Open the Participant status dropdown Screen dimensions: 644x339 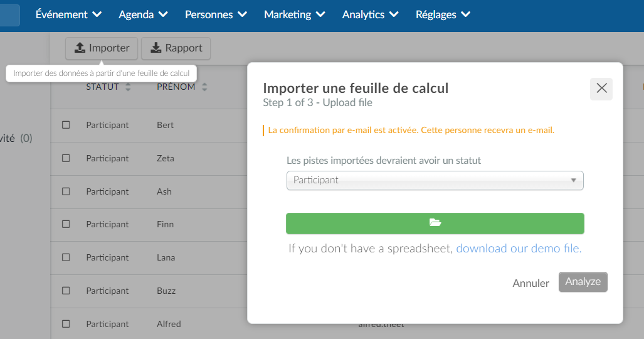[x=435, y=181]
